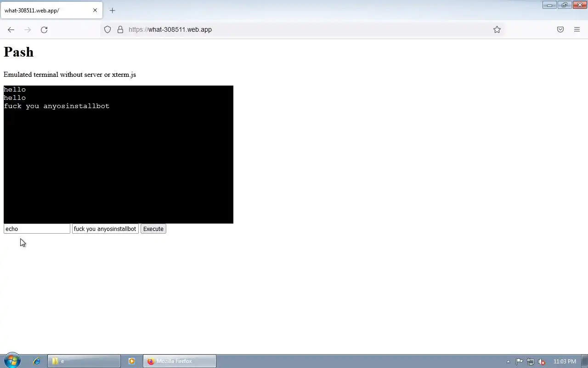Go back to the previous page
The height and width of the screenshot is (368, 588).
coord(11,29)
